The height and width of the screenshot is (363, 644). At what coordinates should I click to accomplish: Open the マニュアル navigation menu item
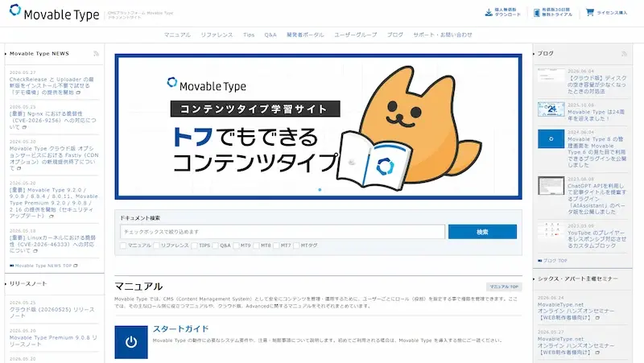point(177,35)
